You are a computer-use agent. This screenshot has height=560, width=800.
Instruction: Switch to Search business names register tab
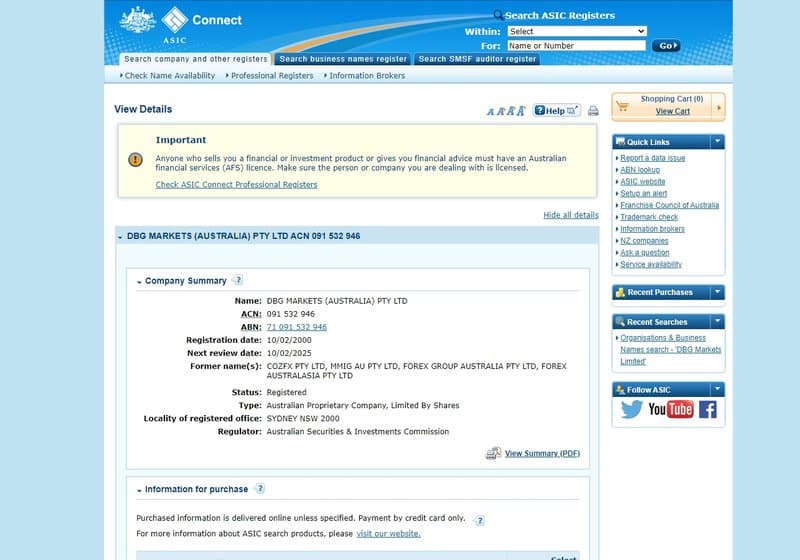click(343, 59)
